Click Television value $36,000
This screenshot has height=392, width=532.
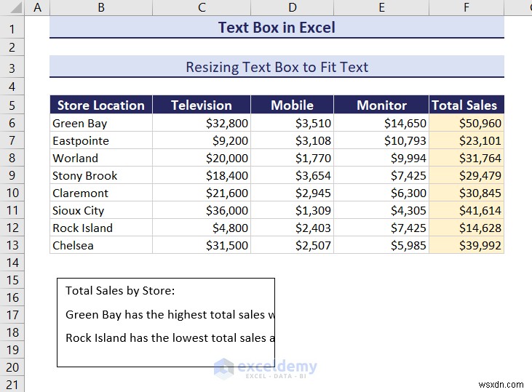[202, 210]
